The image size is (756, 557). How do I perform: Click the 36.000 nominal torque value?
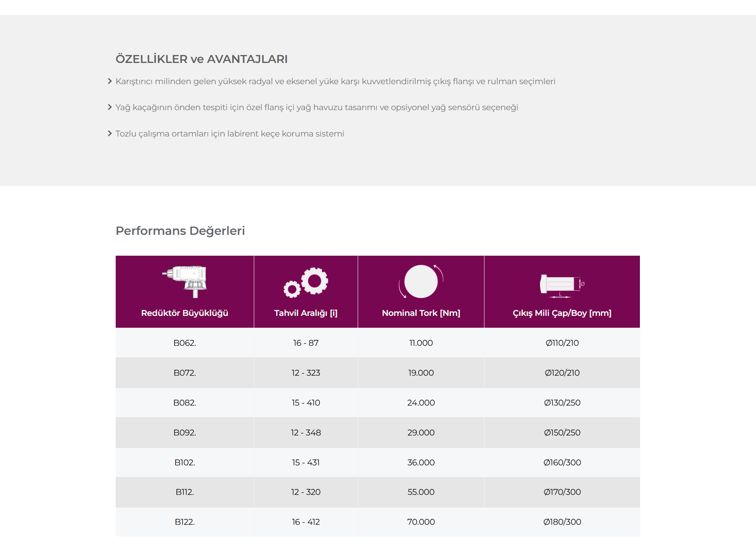pyautogui.click(x=421, y=463)
